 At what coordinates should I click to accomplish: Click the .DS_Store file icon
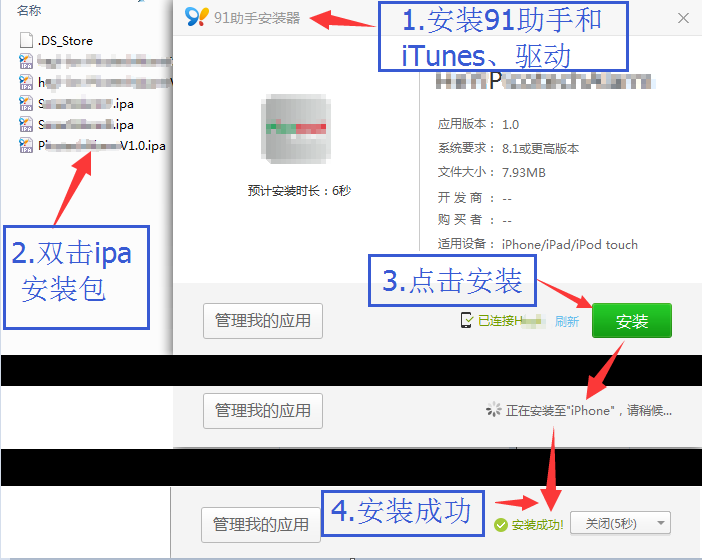(x=26, y=40)
